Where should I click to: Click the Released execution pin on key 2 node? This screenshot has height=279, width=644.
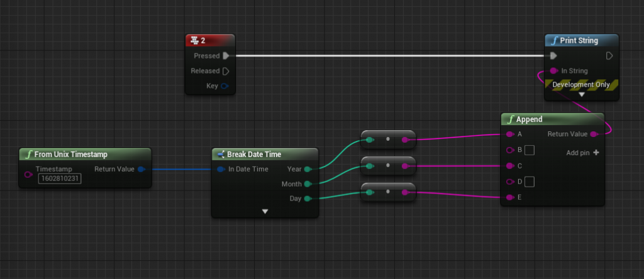pyautogui.click(x=226, y=71)
